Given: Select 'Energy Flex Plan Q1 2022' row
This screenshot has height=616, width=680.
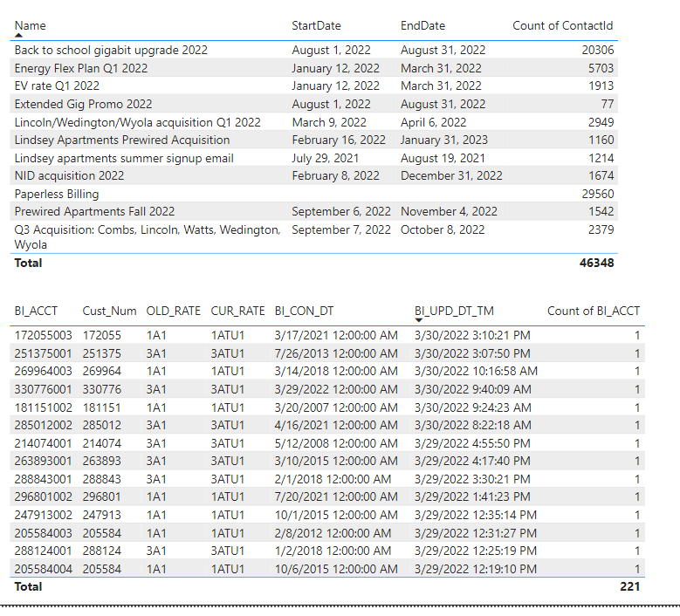Looking at the screenshot, I should point(314,68).
